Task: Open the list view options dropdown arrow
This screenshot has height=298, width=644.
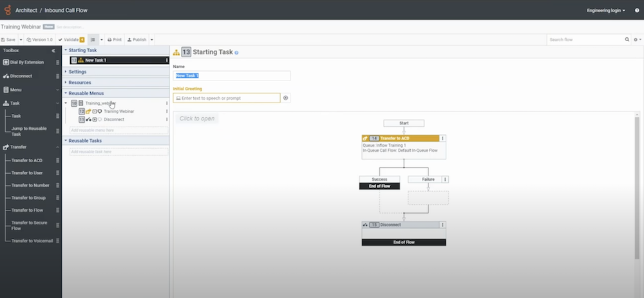Action: pyautogui.click(x=102, y=40)
